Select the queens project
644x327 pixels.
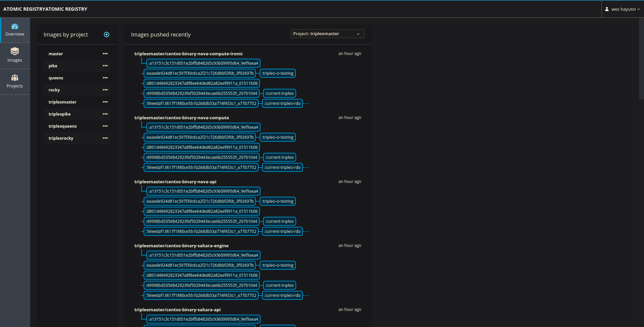[56, 78]
